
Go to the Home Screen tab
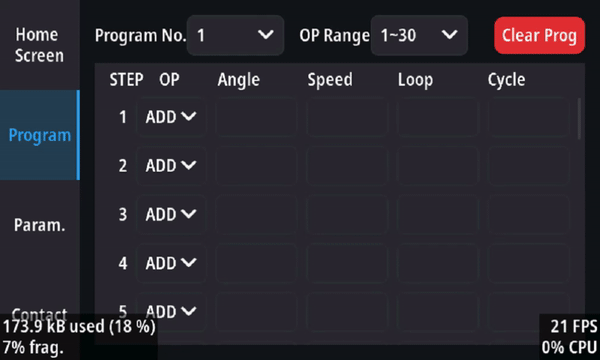39,45
